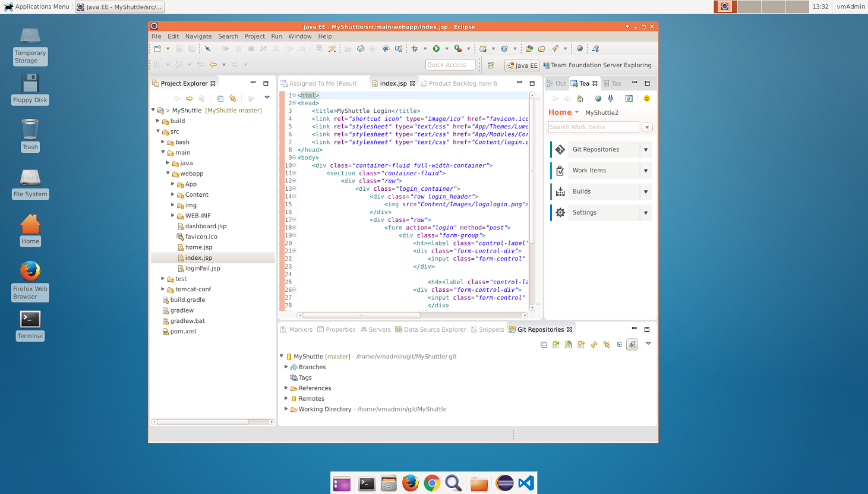
Task: Click the Search Work Items field
Action: 594,127
